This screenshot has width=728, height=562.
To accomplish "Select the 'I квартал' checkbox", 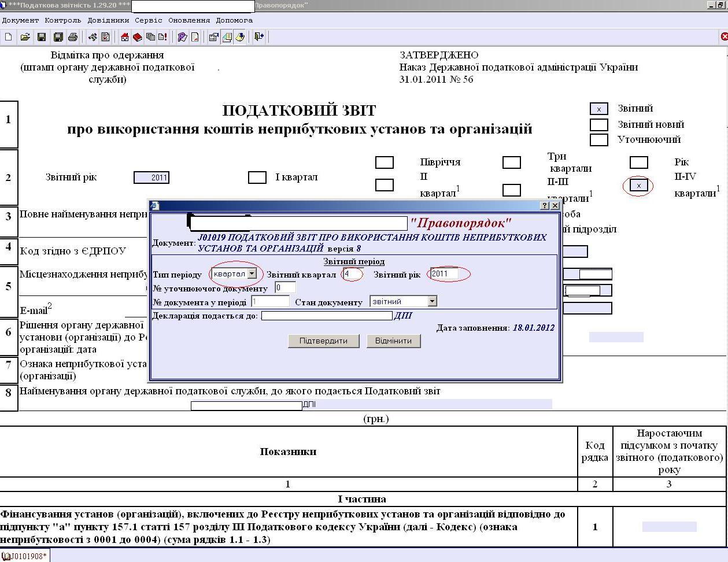I will click(x=257, y=178).
